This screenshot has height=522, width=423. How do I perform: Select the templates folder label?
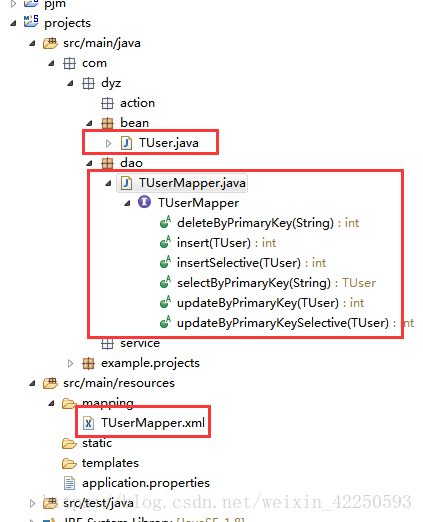pyautogui.click(x=110, y=463)
